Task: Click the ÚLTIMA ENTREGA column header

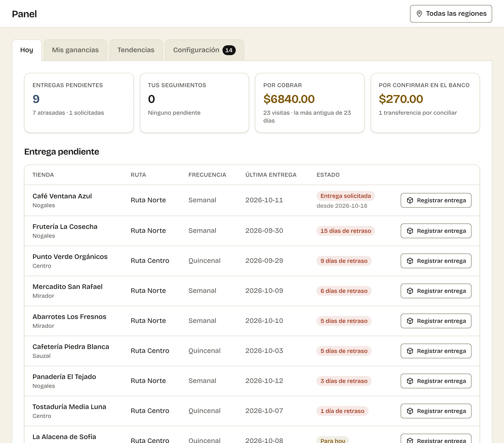Action: pyautogui.click(x=271, y=175)
